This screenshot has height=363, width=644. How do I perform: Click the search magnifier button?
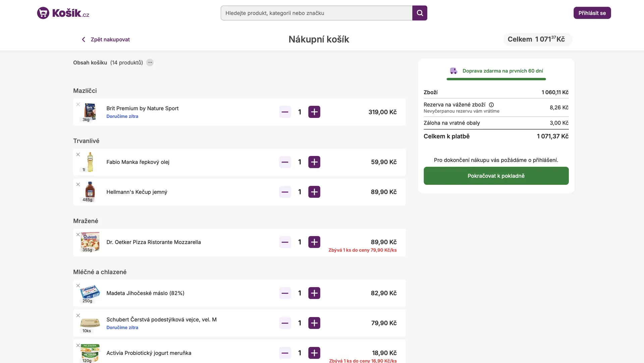(x=420, y=13)
